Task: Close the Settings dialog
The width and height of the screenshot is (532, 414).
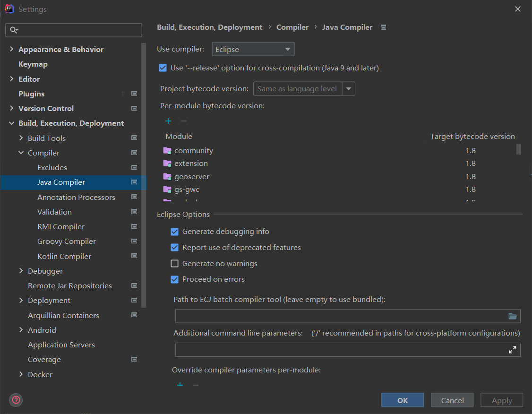Action: click(518, 9)
